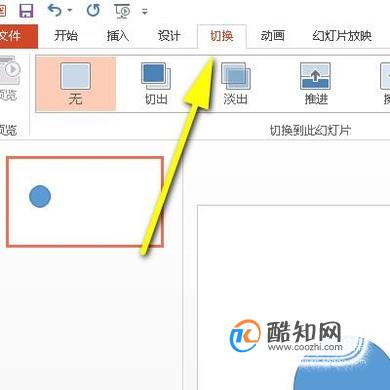Open the 动画 (Animations) tab
Viewport: 390px width, 390px height.
coord(273,36)
